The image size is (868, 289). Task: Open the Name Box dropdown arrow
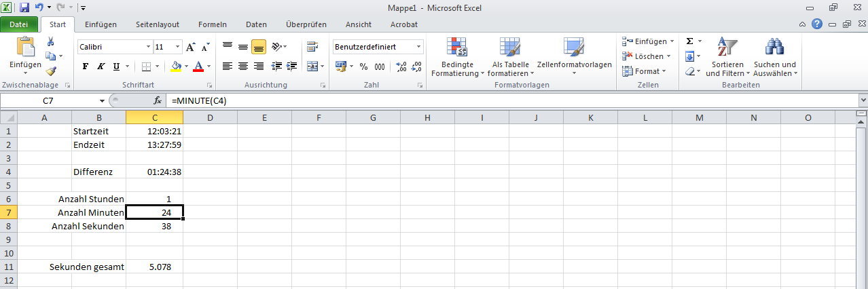[103, 100]
